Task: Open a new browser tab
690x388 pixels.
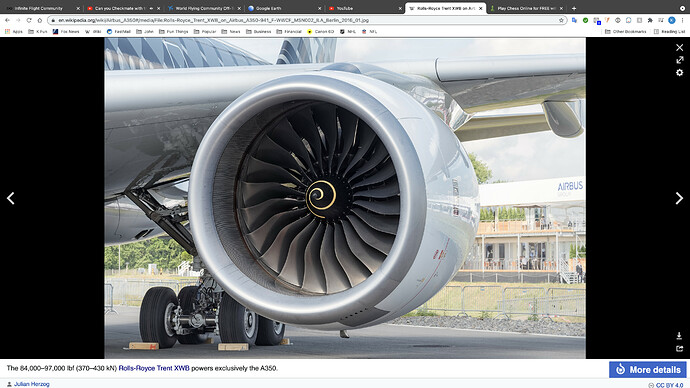Action: [x=574, y=8]
